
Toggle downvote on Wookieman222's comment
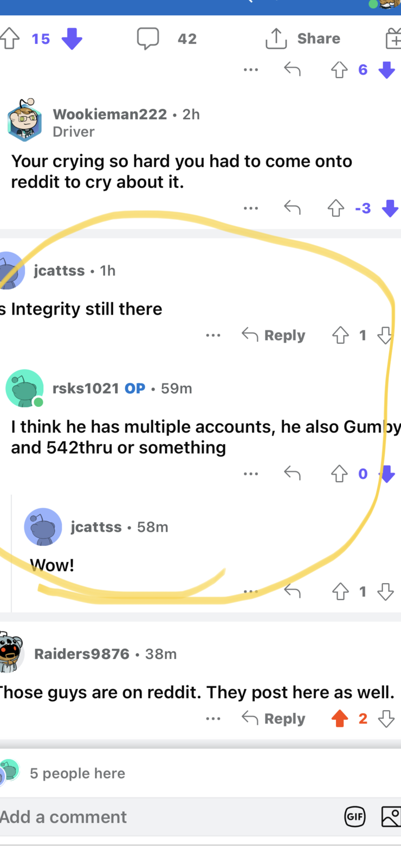pyautogui.click(x=390, y=208)
